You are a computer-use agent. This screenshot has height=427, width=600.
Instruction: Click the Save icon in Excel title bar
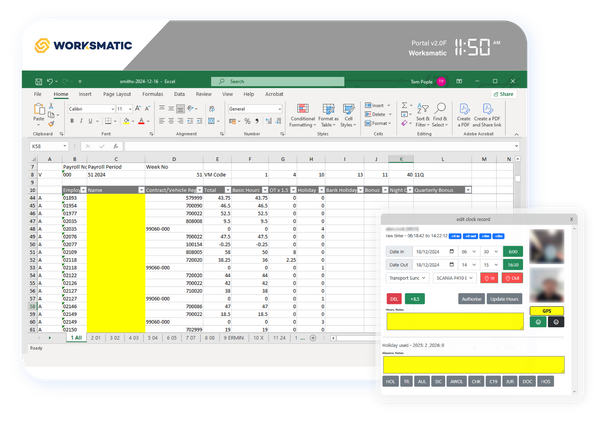point(38,81)
